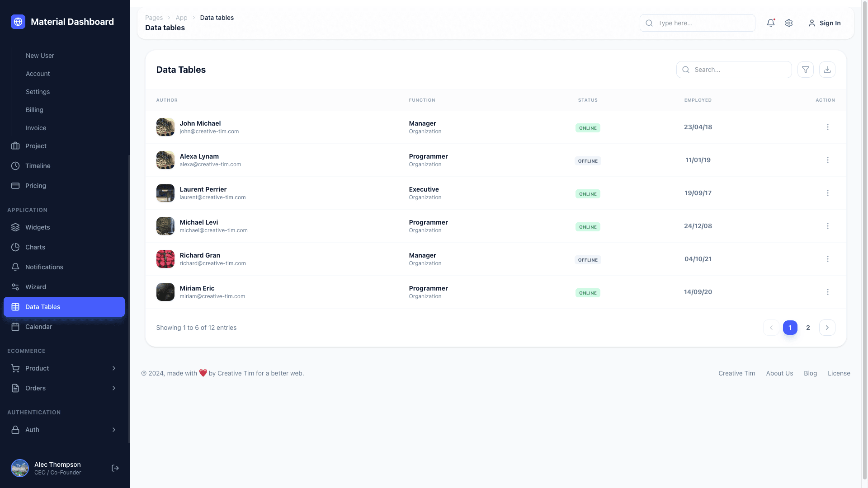This screenshot has height=488, width=868.
Task: Click the OFFLINE status badge for Alexa Lynam
Action: click(x=588, y=160)
